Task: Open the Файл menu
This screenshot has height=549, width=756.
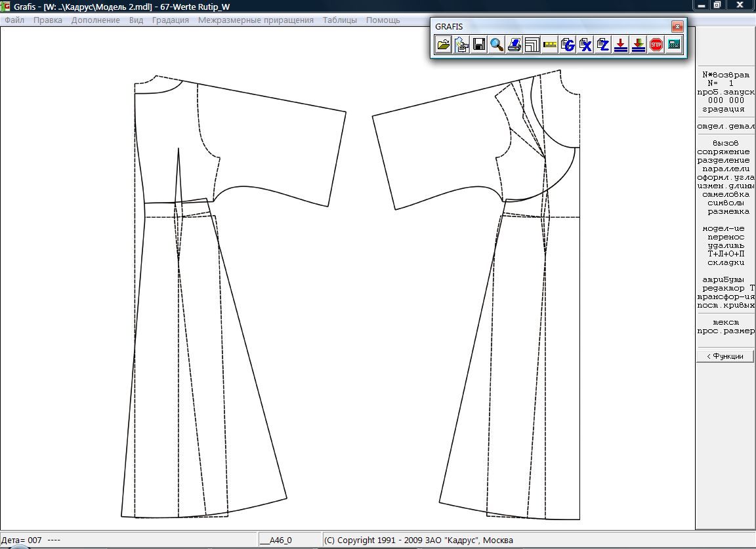Action: 14,20
